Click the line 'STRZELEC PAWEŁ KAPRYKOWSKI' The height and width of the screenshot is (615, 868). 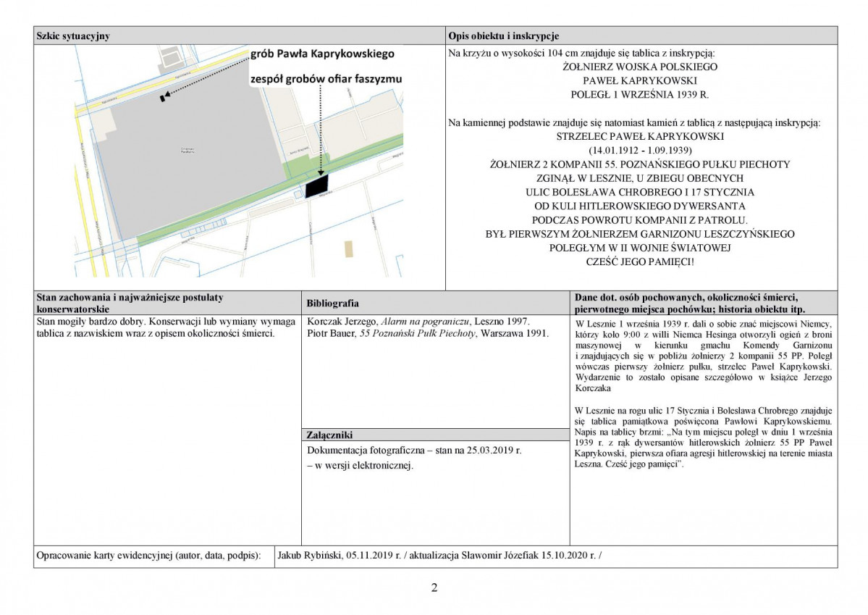[x=639, y=136]
